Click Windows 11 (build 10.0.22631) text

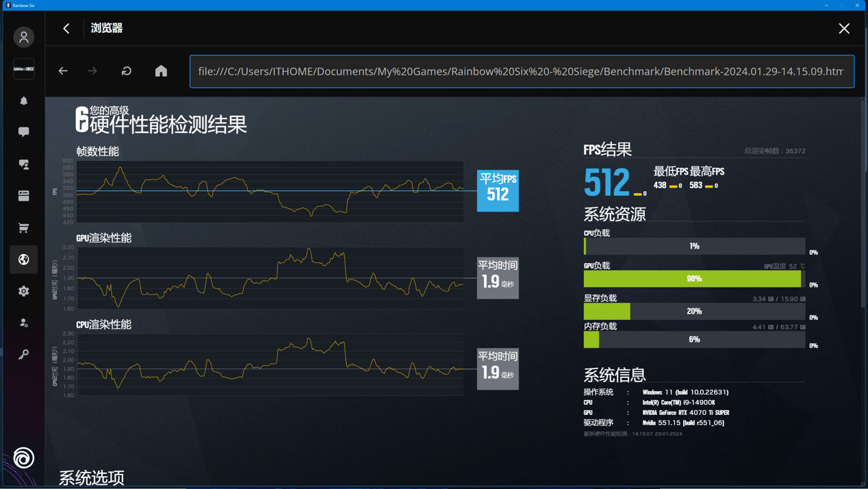pyautogui.click(x=685, y=392)
